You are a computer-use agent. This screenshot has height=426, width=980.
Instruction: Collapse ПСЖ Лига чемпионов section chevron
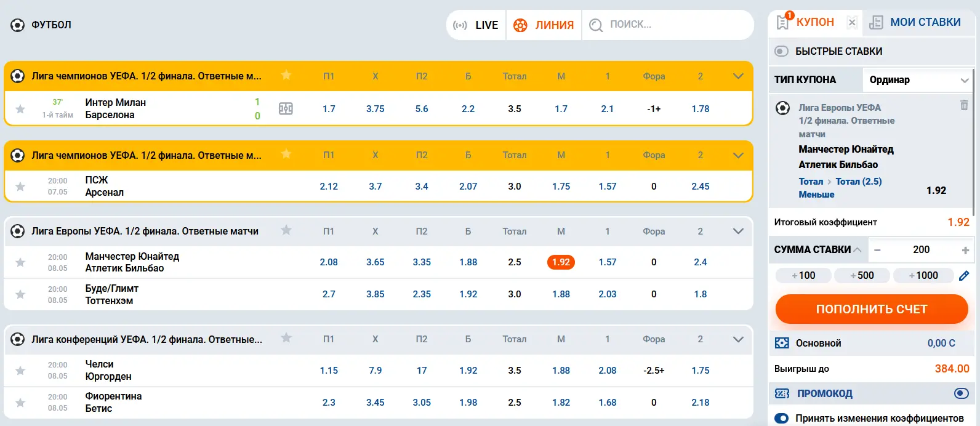click(x=739, y=155)
